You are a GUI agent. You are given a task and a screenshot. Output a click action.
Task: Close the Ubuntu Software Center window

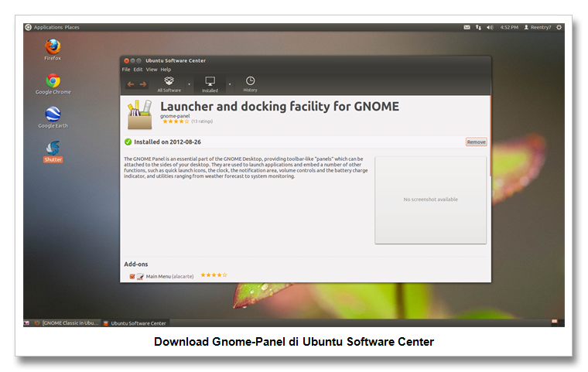(x=126, y=61)
